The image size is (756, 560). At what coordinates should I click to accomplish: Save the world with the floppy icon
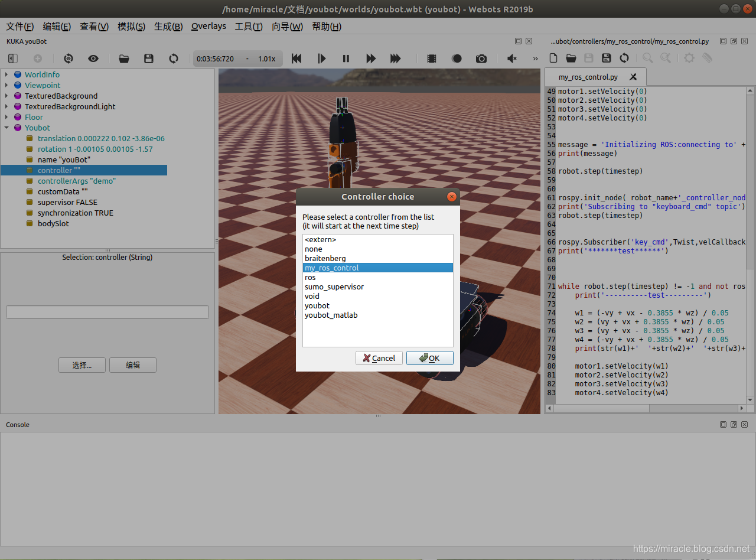click(149, 58)
